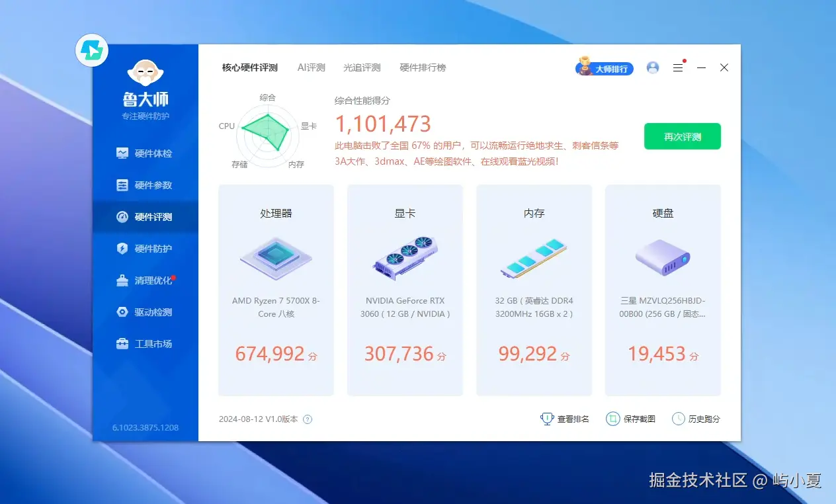Image resolution: width=836 pixels, height=504 pixels.
Task: Open the 硬件体检 sidebar section
Action: (145, 153)
